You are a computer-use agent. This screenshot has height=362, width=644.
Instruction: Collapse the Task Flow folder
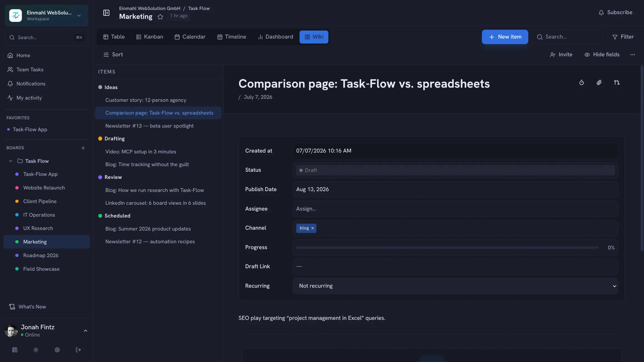click(11, 161)
